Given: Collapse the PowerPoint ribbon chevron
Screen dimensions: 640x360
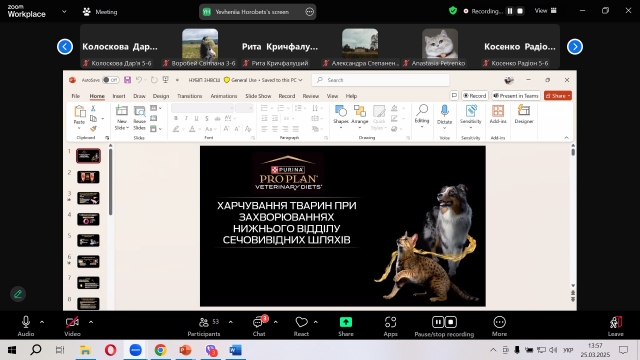Looking at the screenshot, I should [566, 138].
